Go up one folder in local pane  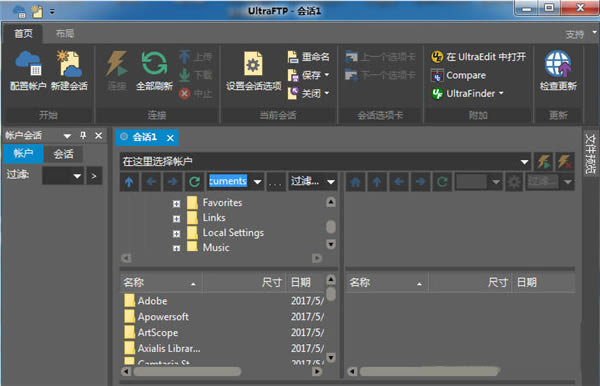[x=129, y=182]
